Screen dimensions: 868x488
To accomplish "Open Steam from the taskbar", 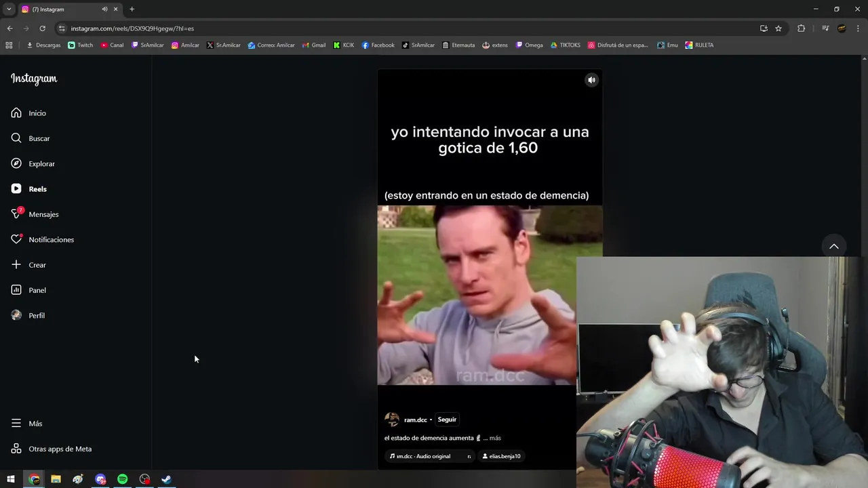I will pos(166,479).
